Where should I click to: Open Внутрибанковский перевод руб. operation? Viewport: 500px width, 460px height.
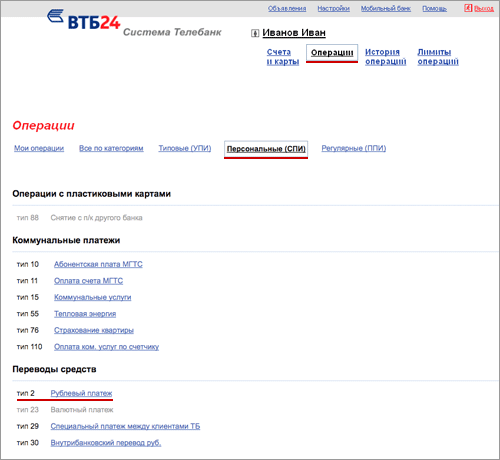pyautogui.click(x=106, y=443)
